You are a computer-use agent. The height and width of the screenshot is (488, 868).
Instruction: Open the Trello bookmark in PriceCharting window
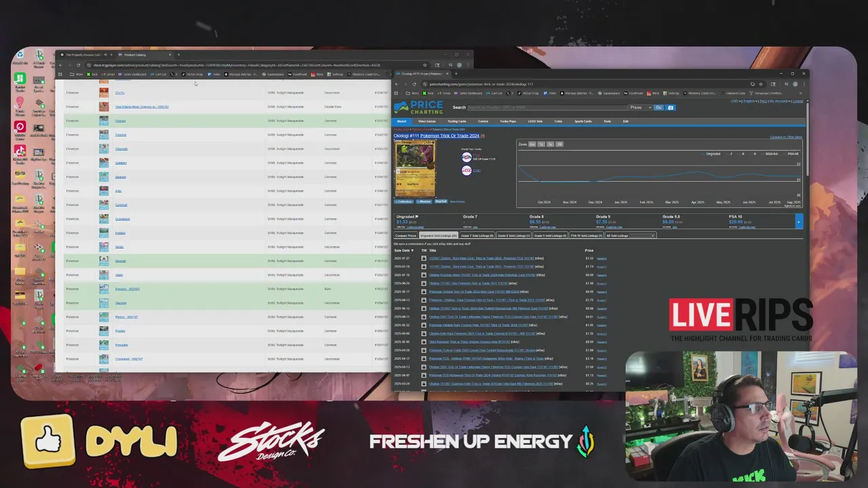(x=550, y=93)
